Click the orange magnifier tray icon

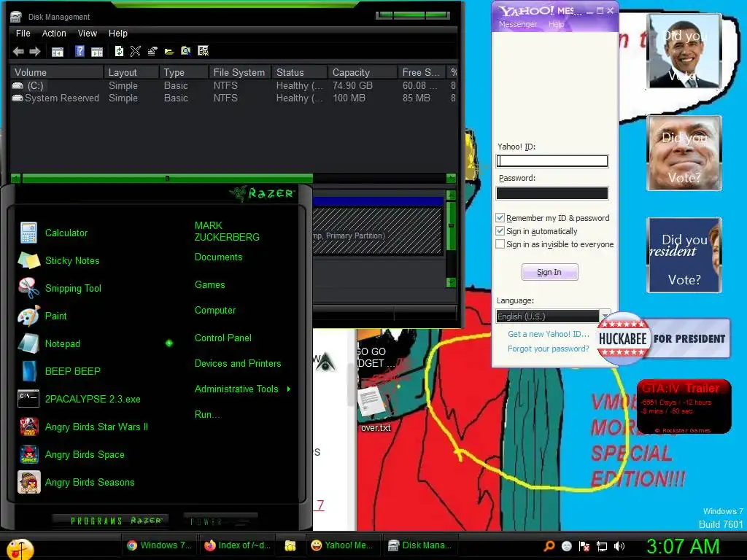[549, 545]
